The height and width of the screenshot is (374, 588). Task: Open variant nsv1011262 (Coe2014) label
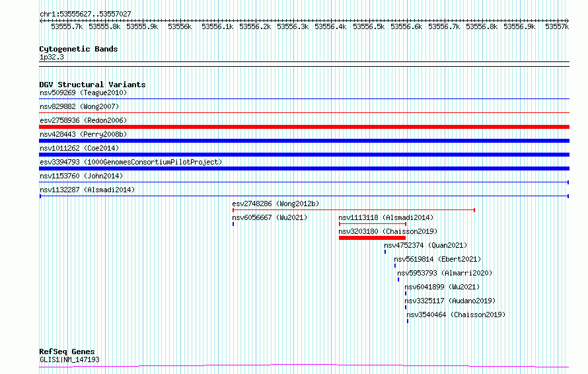pos(79,148)
